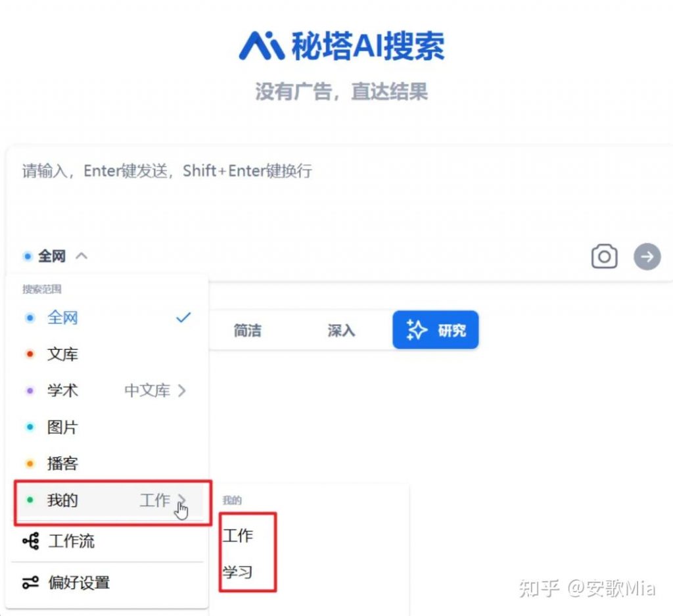Click the arrow send button icon

tap(647, 256)
